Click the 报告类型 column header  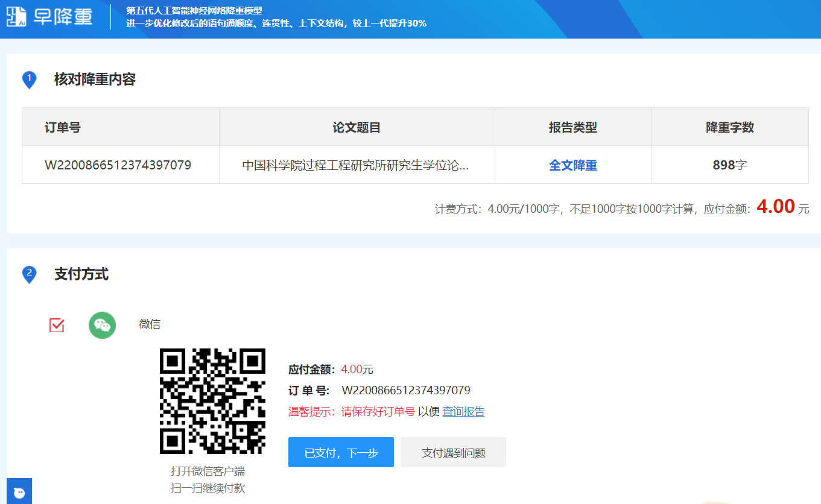(573, 127)
